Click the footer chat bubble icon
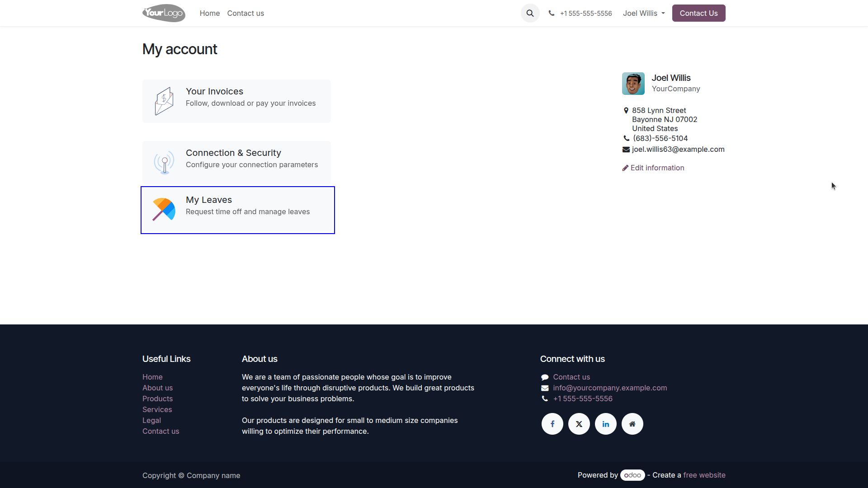 545,377
